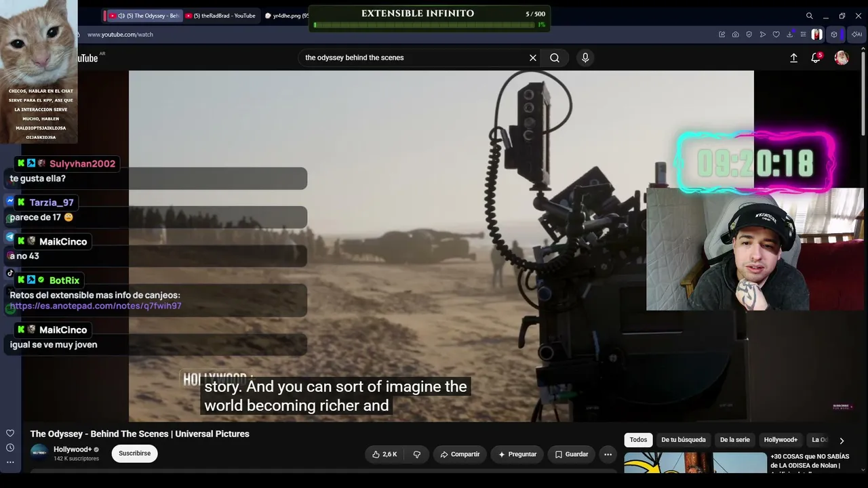Screen dimensions: 868x488
Task: Mute the Odyssey tab via speaker icon
Action: click(121, 16)
